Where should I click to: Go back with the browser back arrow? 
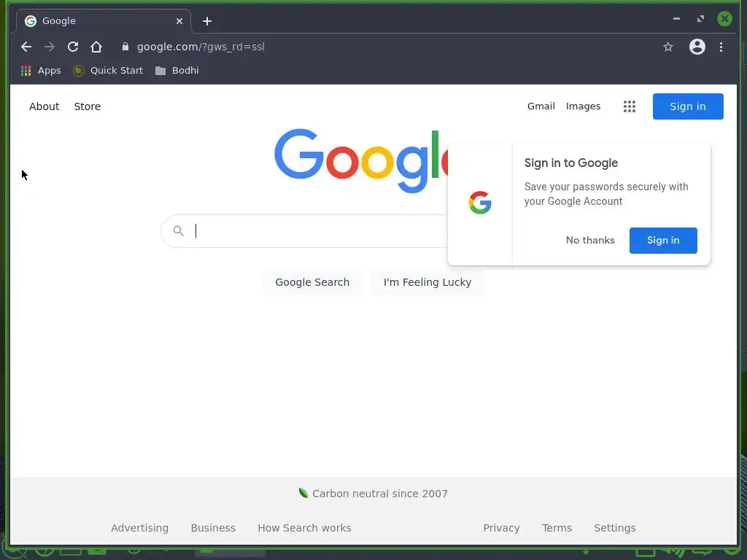pos(26,47)
